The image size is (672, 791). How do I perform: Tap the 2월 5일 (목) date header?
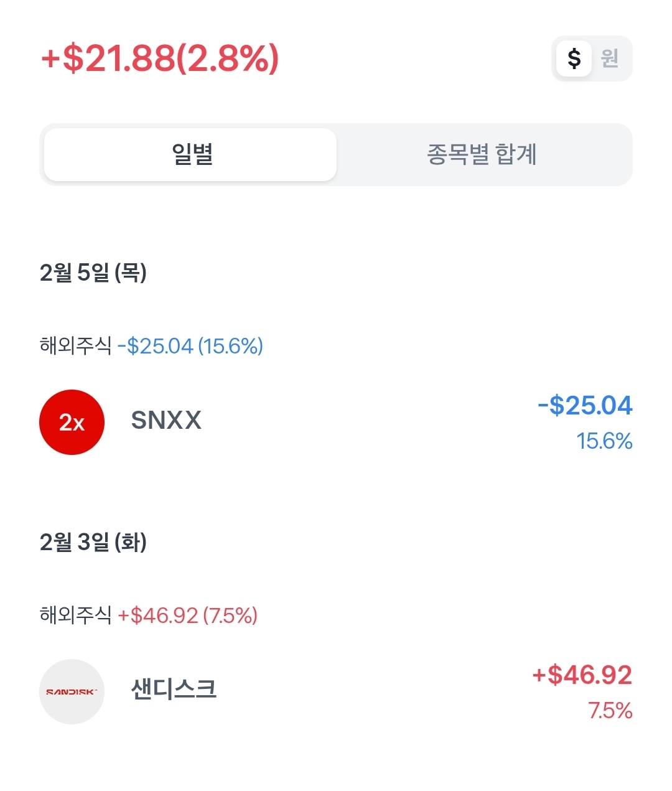click(93, 273)
